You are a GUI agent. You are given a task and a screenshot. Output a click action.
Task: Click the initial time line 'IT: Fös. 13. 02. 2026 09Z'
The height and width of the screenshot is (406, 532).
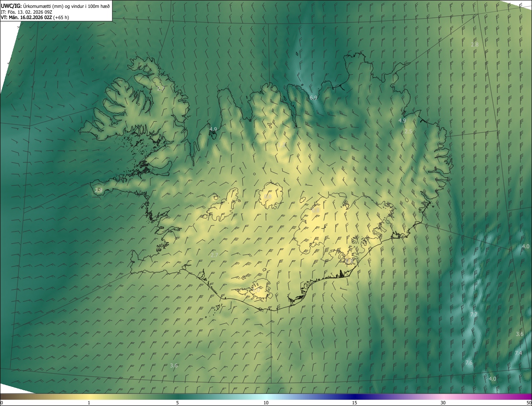tap(27, 12)
